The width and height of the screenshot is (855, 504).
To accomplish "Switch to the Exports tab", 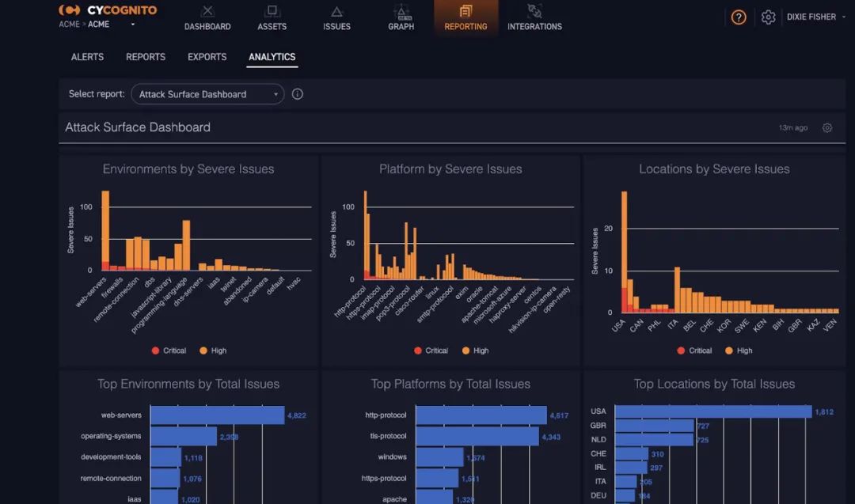I will [207, 57].
